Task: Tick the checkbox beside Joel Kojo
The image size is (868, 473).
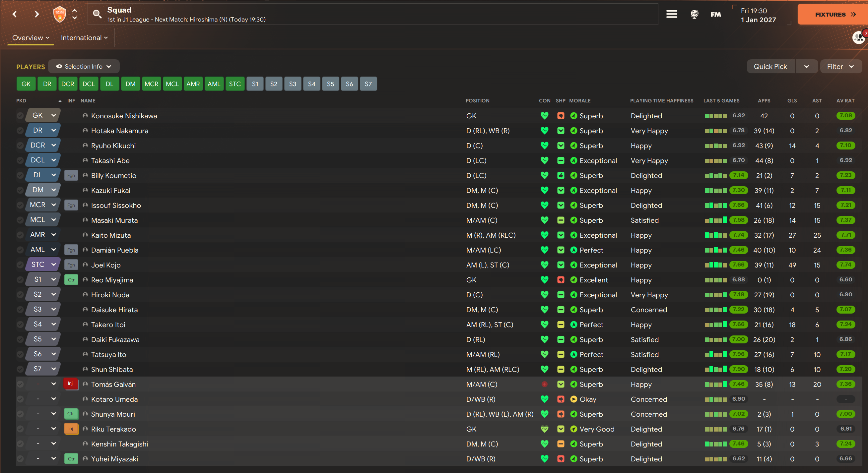Action: (x=20, y=265)
